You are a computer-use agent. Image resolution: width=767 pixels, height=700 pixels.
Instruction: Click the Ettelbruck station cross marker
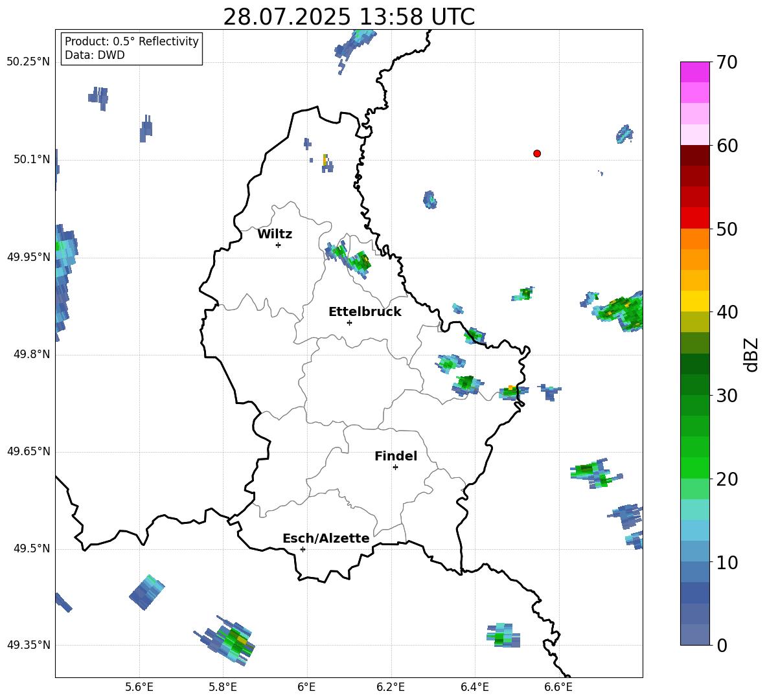pyautogui.click(x=349, y=322)
